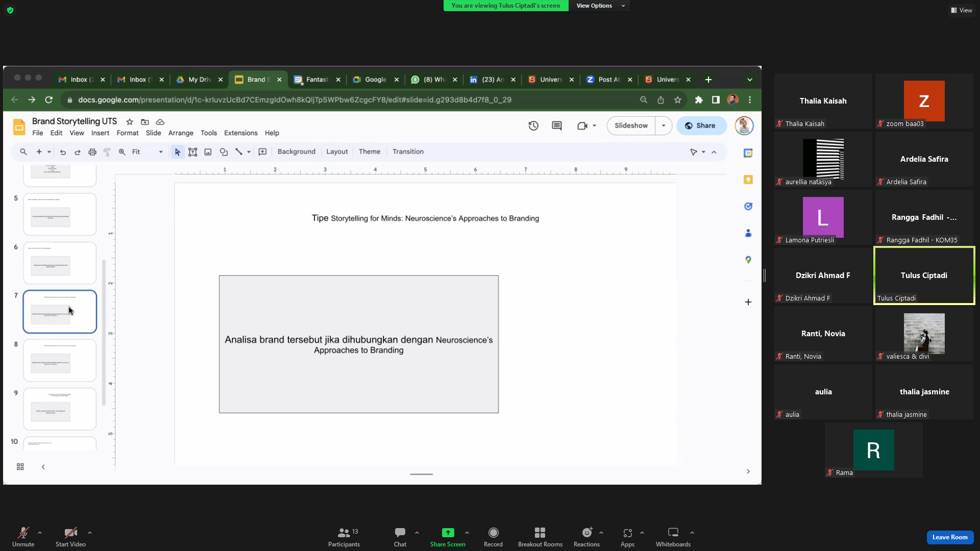Start Video in Zoom toolbar
This screenshot has width=980, height=551.
(x=70, y=537)
